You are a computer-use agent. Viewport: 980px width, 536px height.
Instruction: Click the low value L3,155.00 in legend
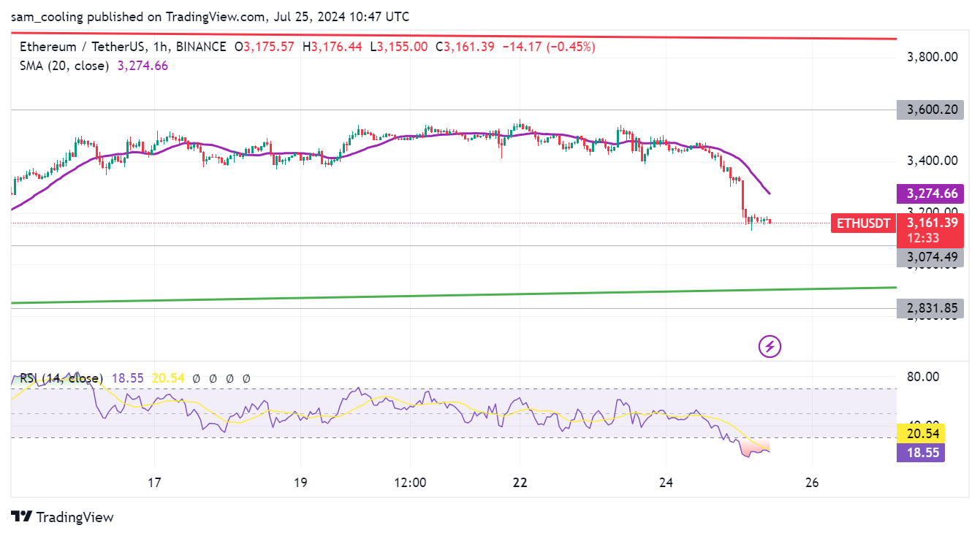pyautogui.click(x=398, y=47)
